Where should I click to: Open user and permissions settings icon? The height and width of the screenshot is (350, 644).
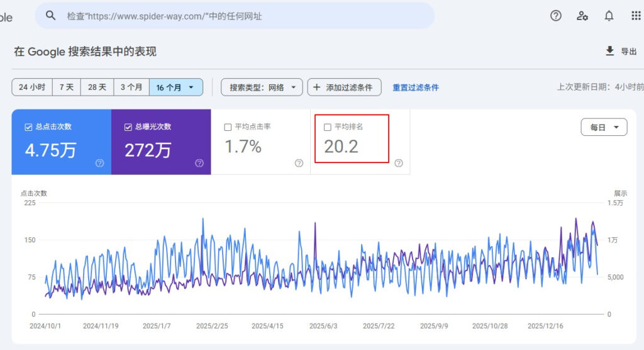click(x=582, y=16)
